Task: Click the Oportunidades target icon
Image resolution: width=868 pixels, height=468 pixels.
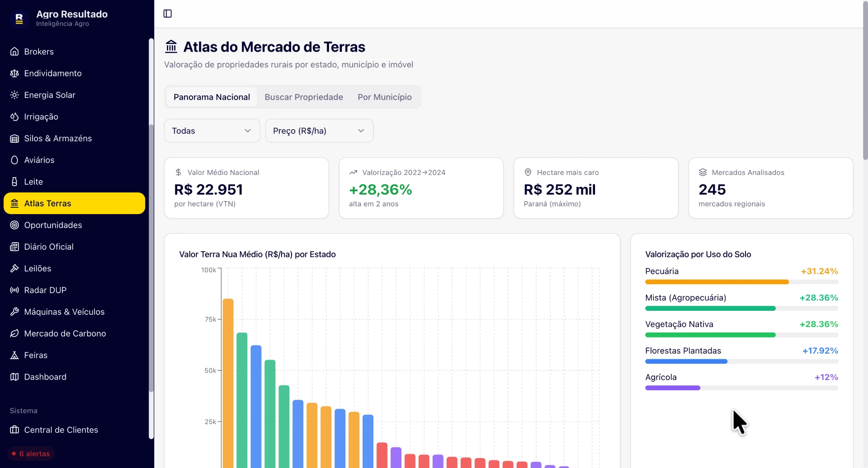Action: tap(14, 225)
